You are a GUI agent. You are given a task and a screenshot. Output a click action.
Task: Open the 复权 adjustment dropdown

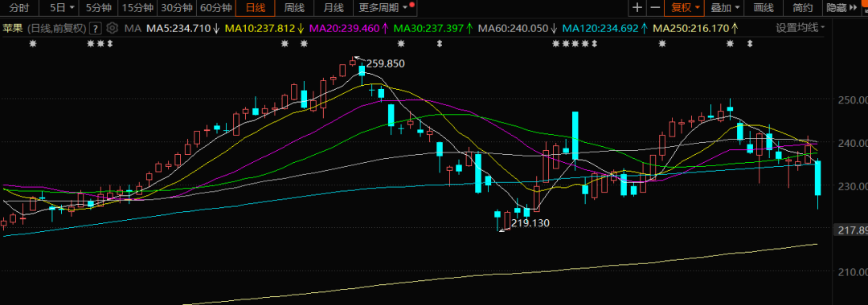685,8
